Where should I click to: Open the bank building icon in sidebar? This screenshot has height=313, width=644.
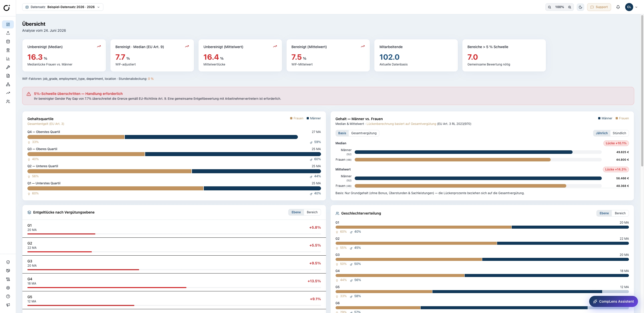[x=8, y=50]
